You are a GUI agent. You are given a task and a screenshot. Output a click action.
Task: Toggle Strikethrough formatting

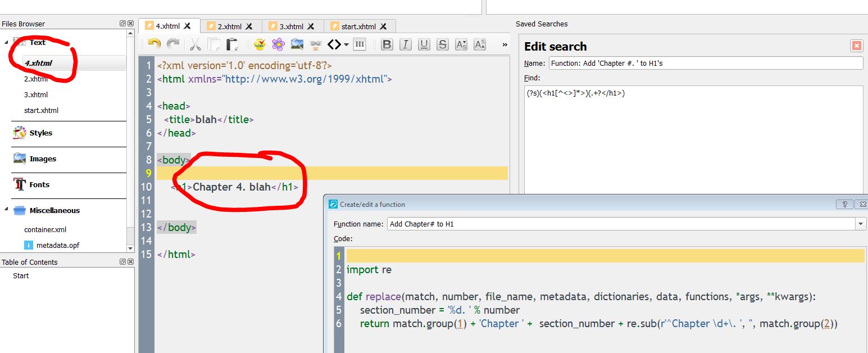443,44
